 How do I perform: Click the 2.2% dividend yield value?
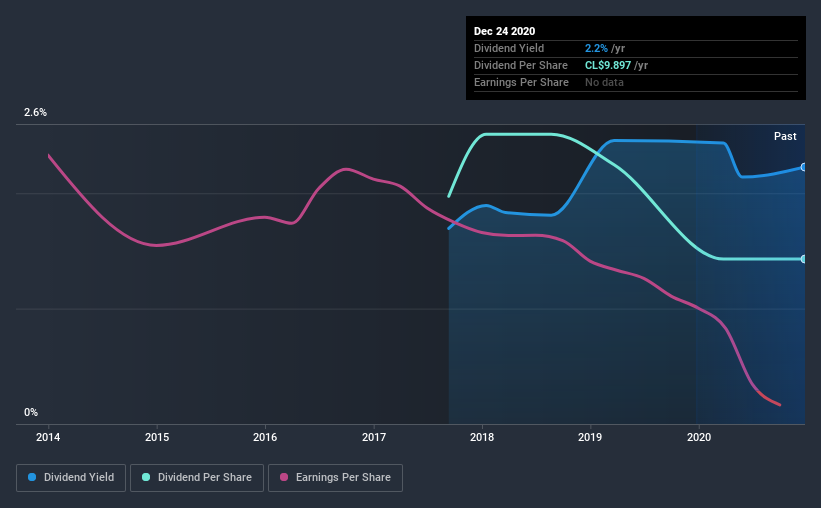[x=596, y=48]
